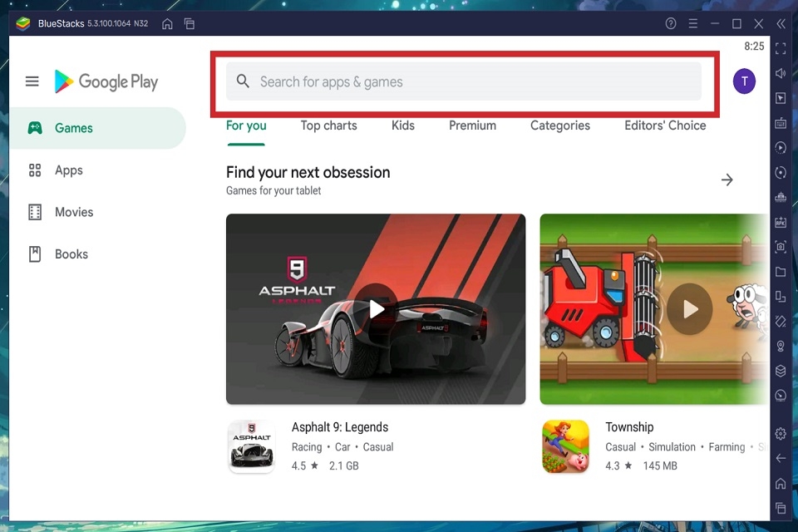The image size is (798, 532).
Task: Switch to the Categories tab
Action: pyautogui.click(x=560, y=126)
